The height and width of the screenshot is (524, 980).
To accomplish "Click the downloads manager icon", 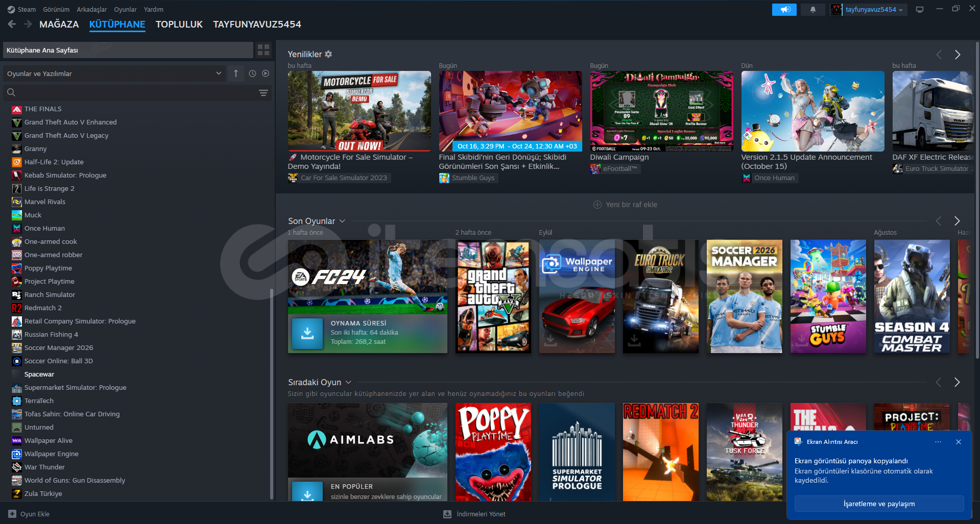I will 447,514.
